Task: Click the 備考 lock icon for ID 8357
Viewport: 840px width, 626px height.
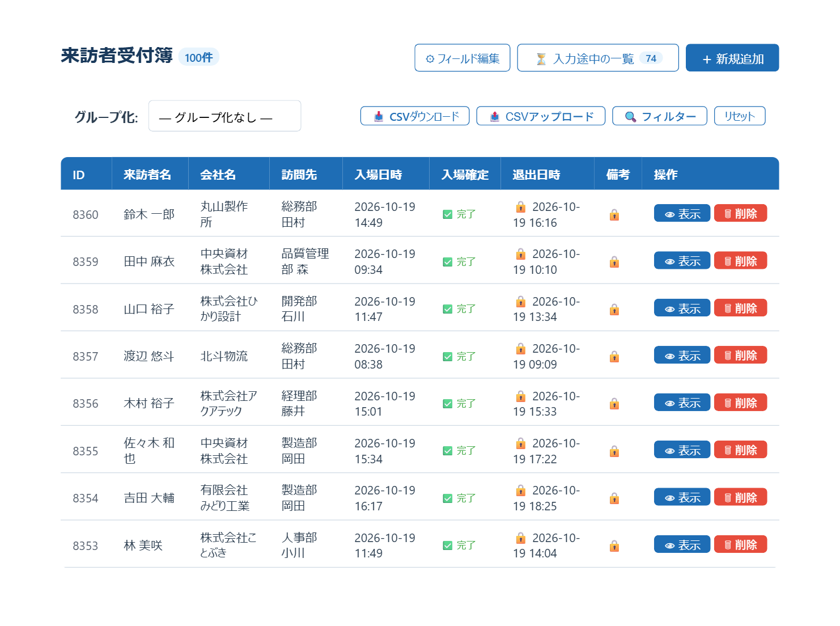Action: tap(614, 357)
